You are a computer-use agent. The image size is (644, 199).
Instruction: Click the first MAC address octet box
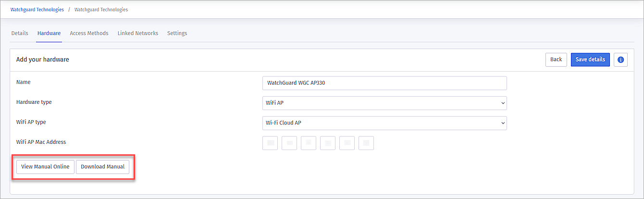pos(270,143)
